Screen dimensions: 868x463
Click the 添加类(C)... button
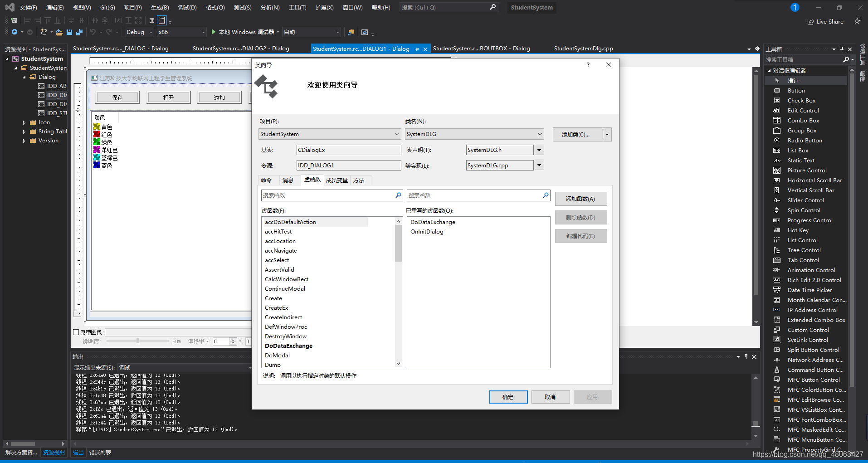click(577, 134)
